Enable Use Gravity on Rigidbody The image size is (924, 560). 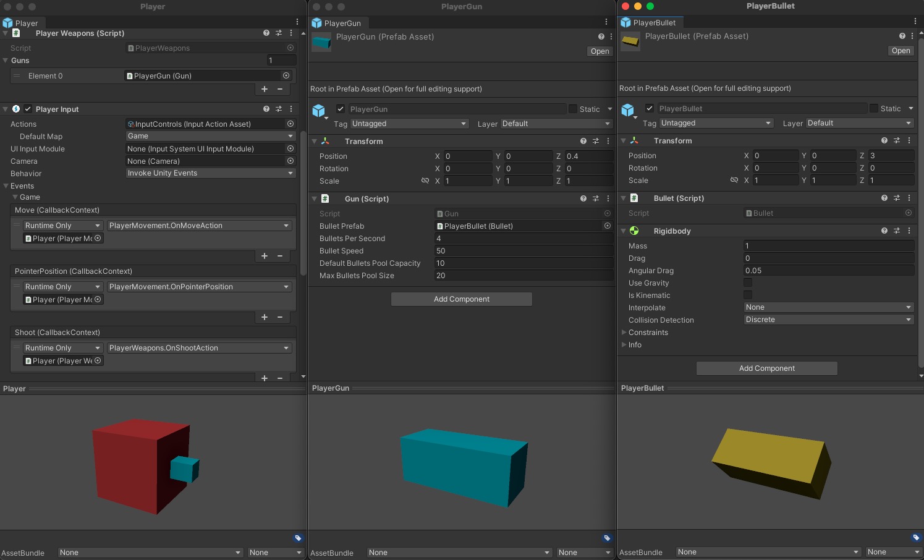[748, 282]
